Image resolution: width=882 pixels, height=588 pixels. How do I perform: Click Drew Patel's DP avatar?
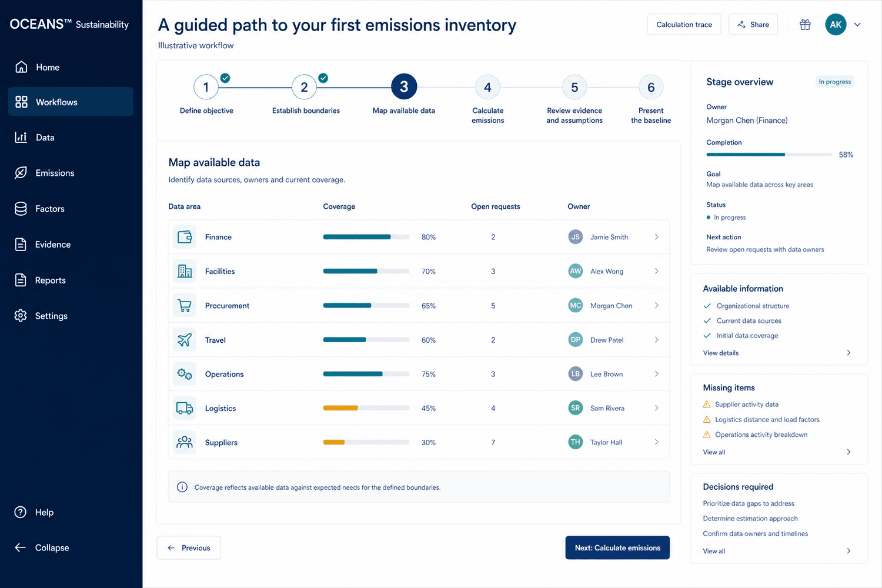tap(576, 340)
